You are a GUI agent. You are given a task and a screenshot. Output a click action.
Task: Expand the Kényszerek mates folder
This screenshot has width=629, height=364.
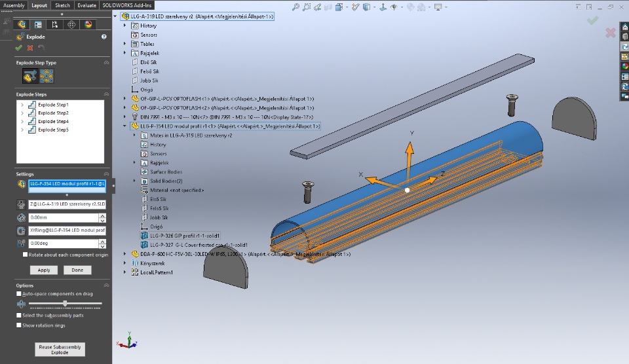click(124, 263)
